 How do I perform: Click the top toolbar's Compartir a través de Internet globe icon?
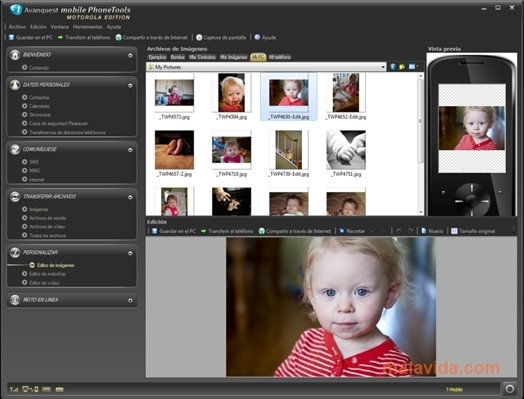coord(118,37)
